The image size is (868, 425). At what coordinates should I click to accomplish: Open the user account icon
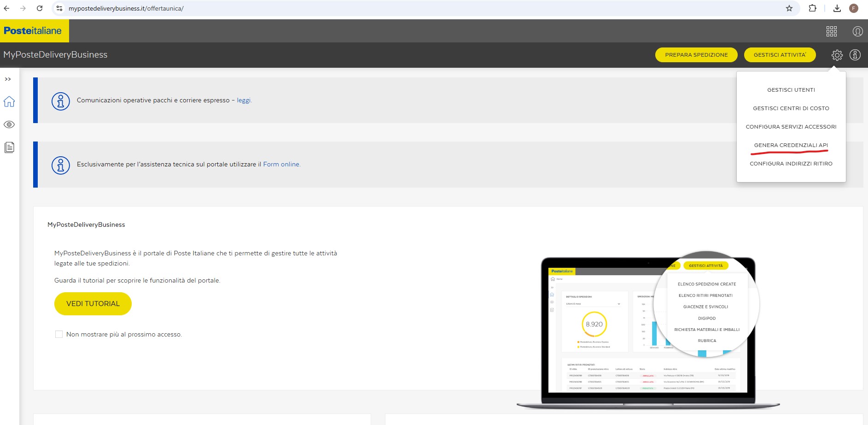click(857, 31)
